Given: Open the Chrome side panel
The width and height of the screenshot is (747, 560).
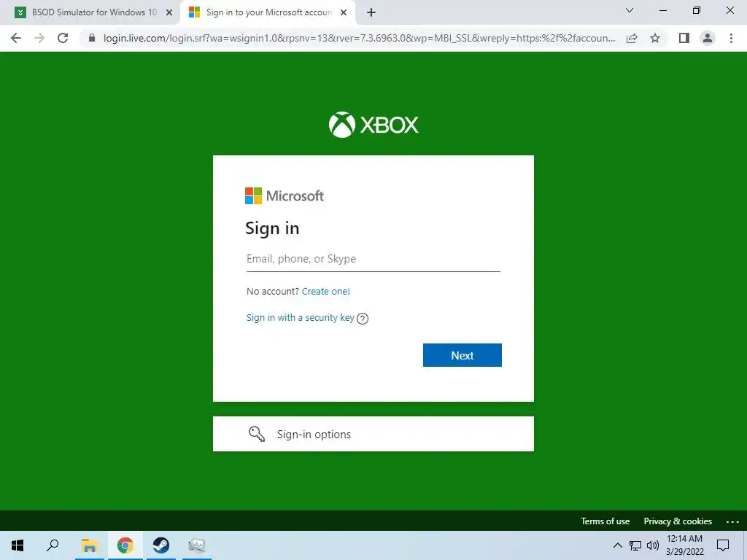Looking at the screenshot, I should 684,38.
